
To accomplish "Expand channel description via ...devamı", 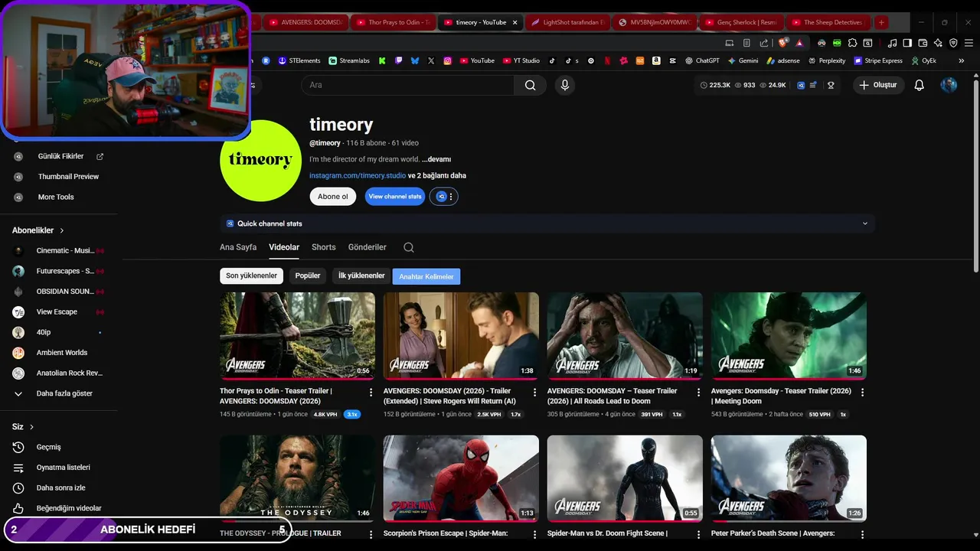I will pos(436,159).
